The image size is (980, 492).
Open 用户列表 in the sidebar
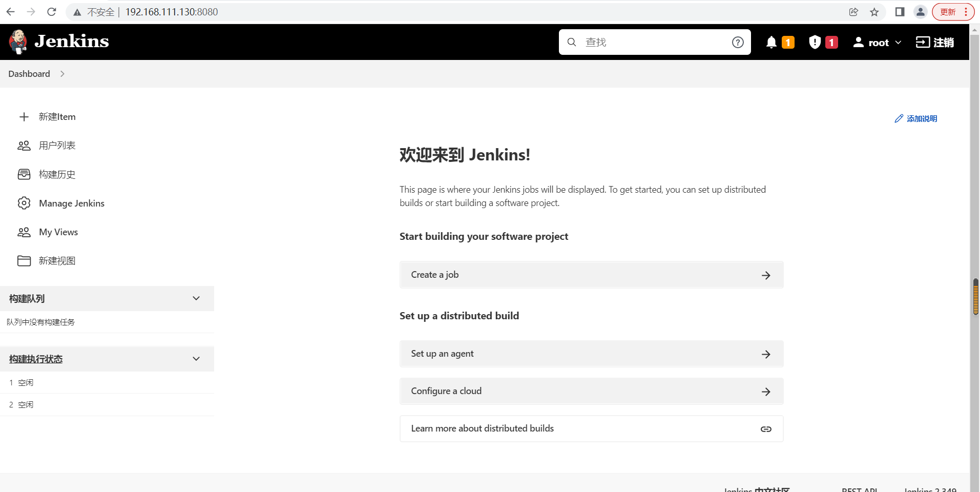tap(57, 146)
